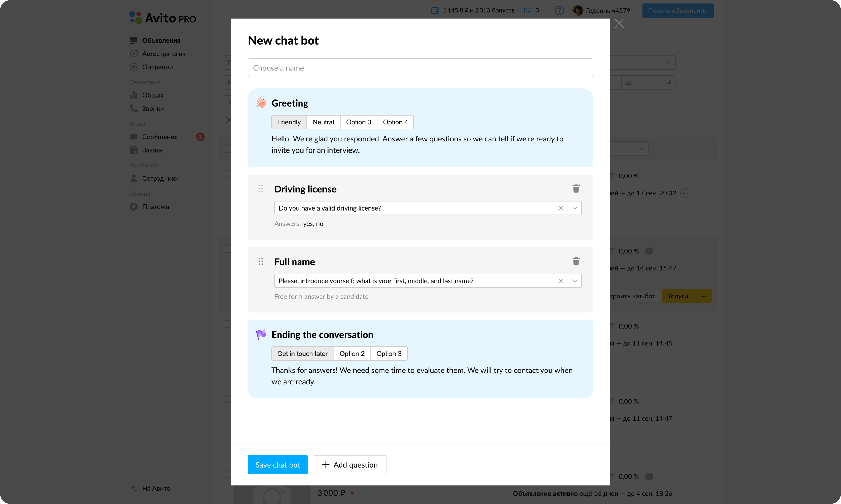Delete the Driving license question
Image resolution: width=841 pixels, height=504 pixels.
[576, 188]
